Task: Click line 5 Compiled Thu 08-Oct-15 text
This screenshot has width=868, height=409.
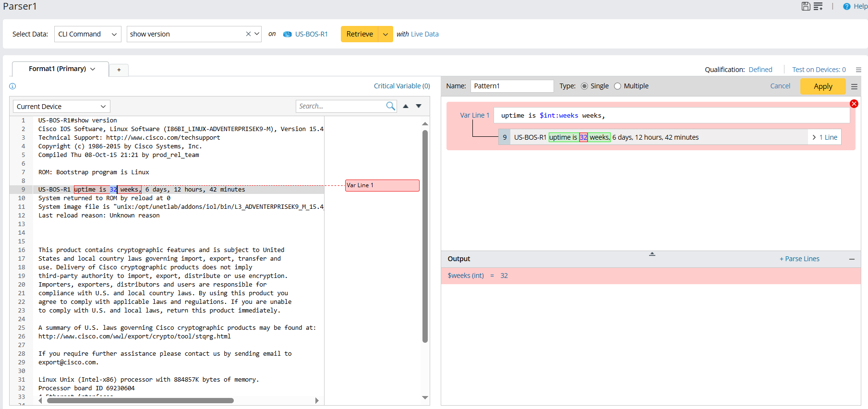Action: click(x=119, y=155)
